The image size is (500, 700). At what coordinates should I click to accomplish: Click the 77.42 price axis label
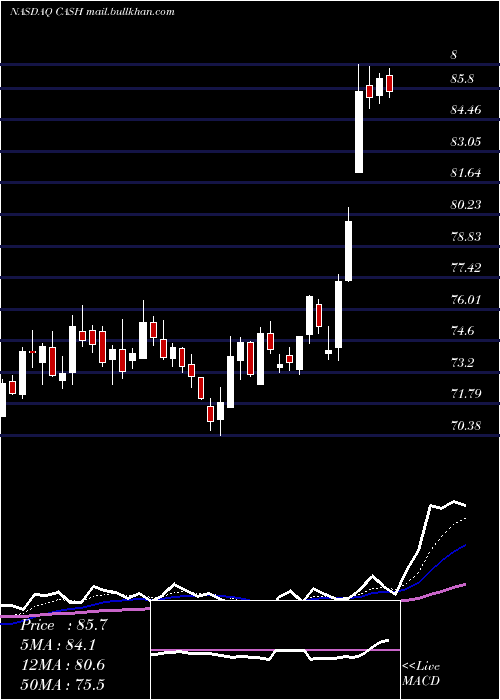coord(466,268)
